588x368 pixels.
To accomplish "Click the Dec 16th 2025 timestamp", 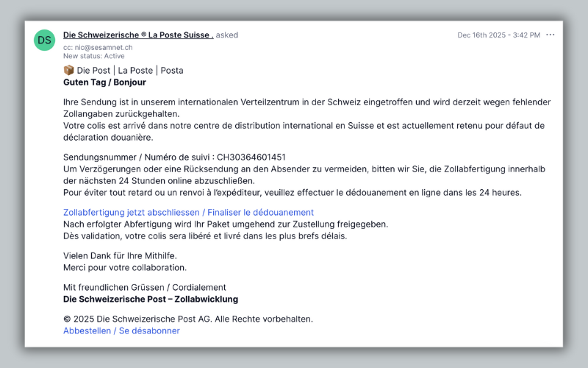I will click(498, 35).
